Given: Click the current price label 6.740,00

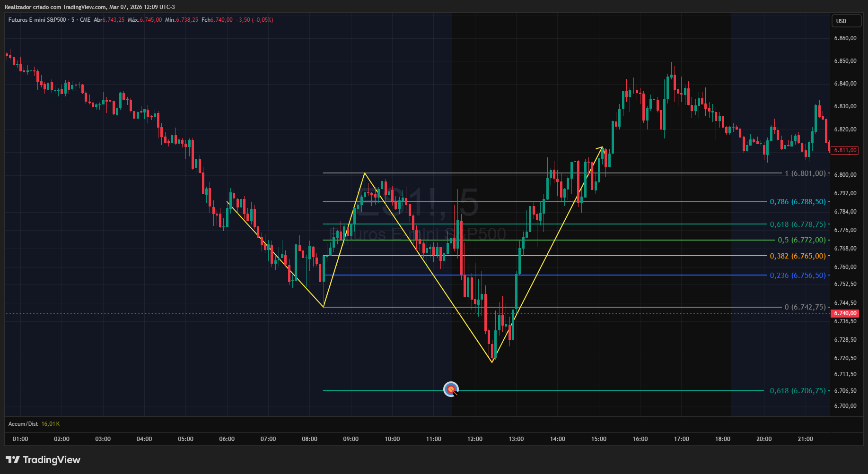Looking at the screenshot, I should (x=845, y=313).
